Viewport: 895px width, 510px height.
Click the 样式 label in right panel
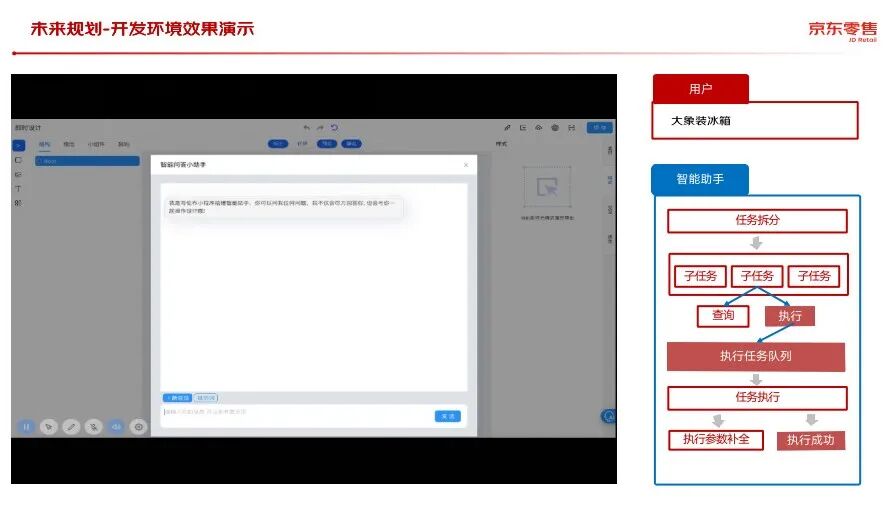pos(501,144)
